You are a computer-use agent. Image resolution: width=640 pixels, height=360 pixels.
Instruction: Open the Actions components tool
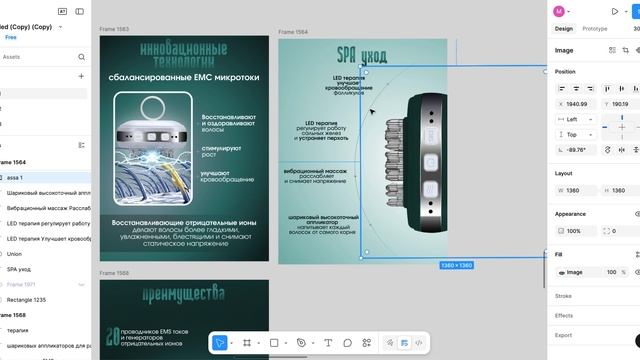click(x=367, y=343)
